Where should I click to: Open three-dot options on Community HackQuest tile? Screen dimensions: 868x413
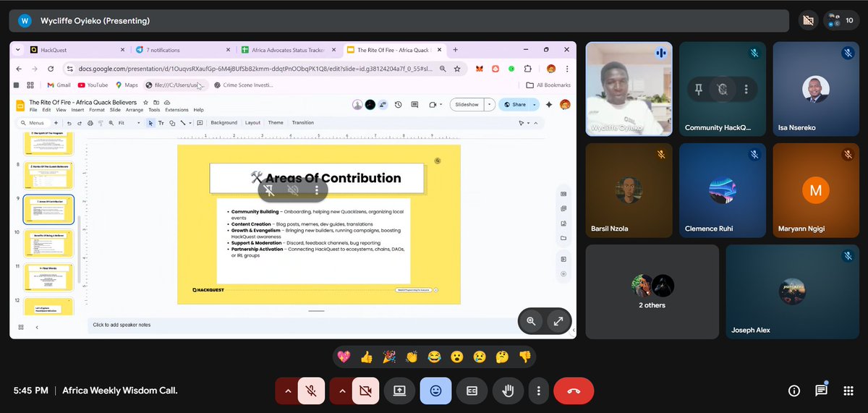coord(746,90)
